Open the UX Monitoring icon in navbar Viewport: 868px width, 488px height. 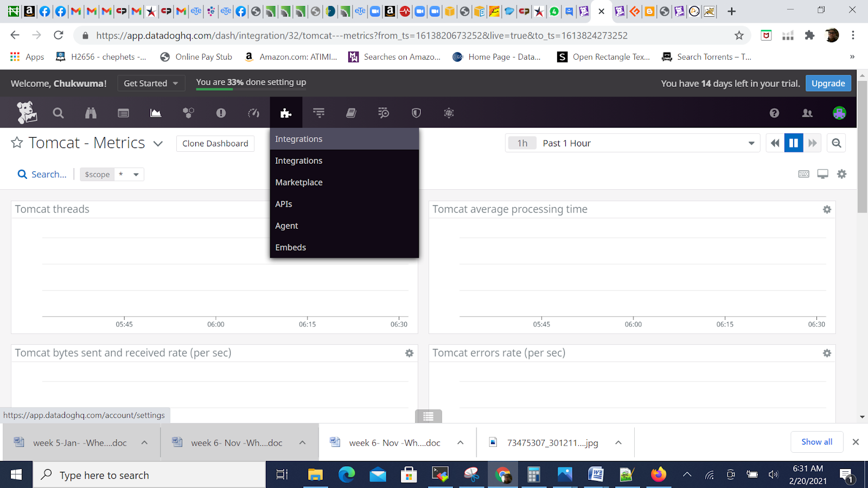[449, 113]
